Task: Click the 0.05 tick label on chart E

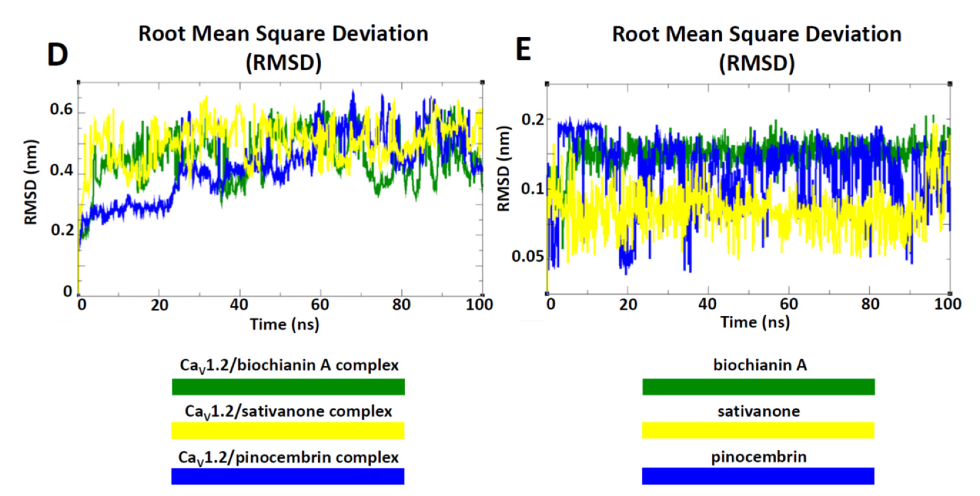Action: pyautogui.click(x=527, y=257)
